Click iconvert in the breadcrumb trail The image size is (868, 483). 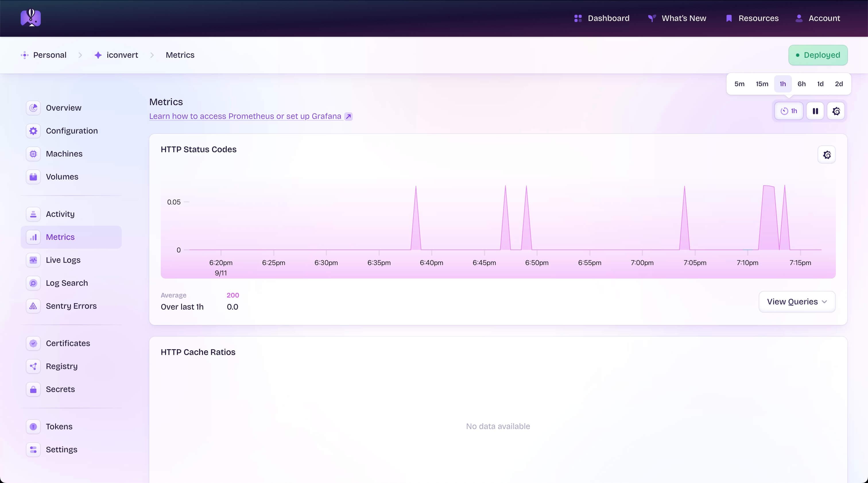(x=122, y=55)
